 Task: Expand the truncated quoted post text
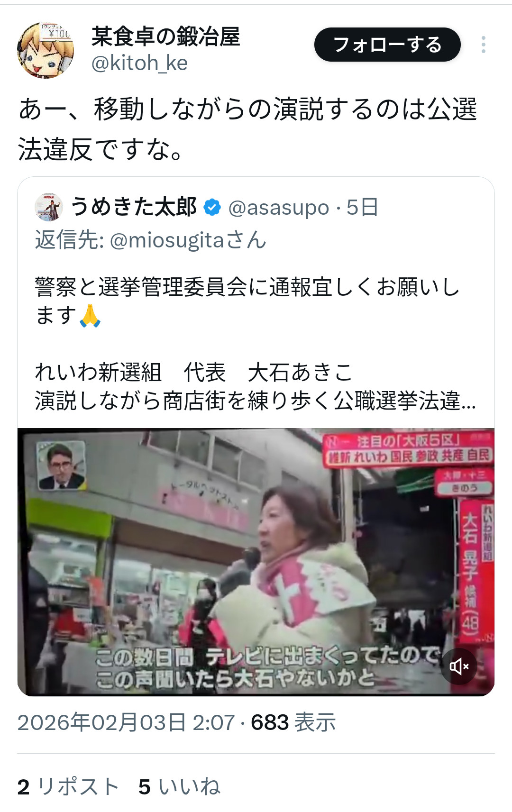255,401
